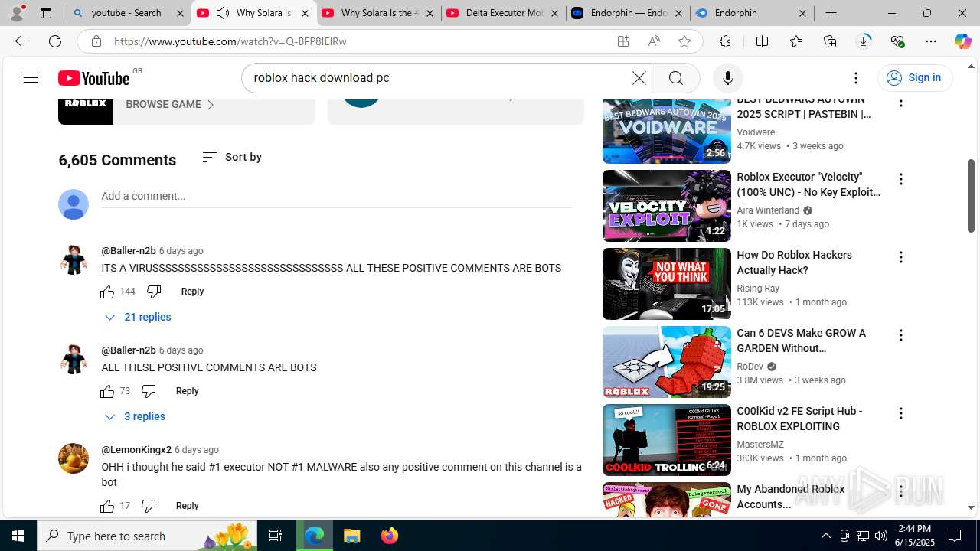Image resolution: width=980 pixels, height=551 pixels.
Task: Open the Coolkid Trolling video thumbnail
Action: (666, 440)
